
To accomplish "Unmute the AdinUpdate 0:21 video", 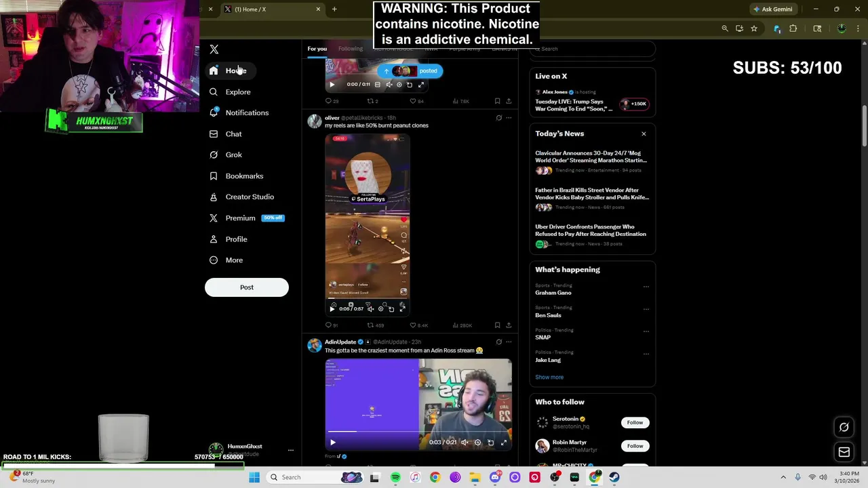I will [x=465, y=443].
